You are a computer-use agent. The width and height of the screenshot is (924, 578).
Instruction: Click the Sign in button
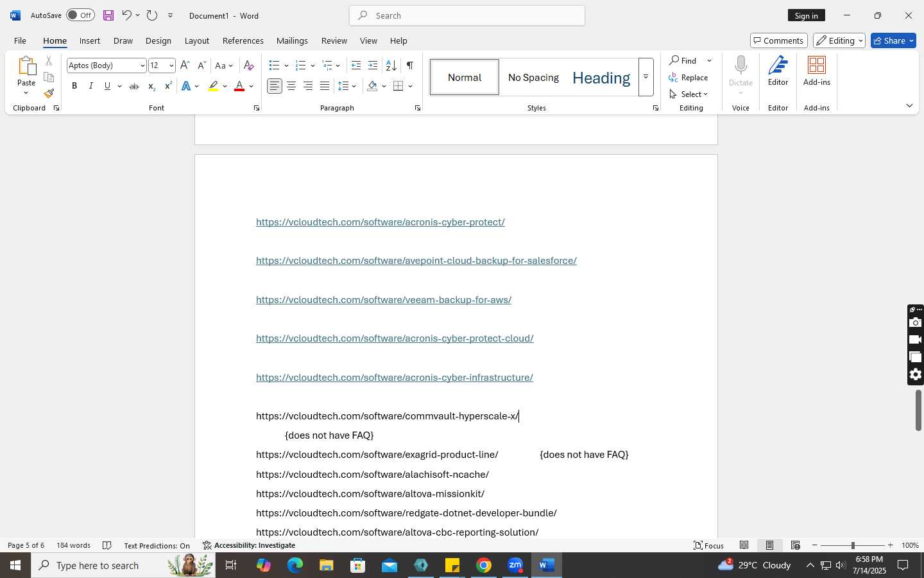coord(807,15)
